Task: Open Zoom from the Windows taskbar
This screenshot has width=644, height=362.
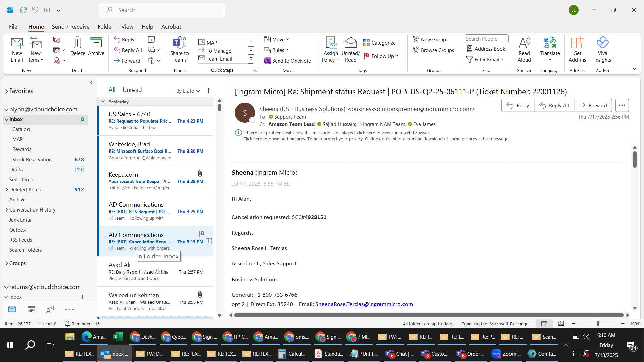Action: point(506,354)
